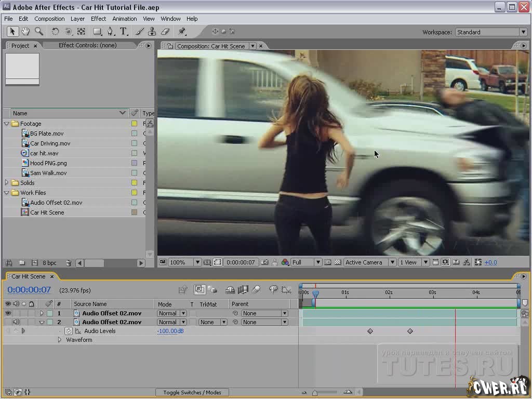Viewport: 532px width, 399px height.
Task: Expand the Waveform property
Action: click(59, 340)
